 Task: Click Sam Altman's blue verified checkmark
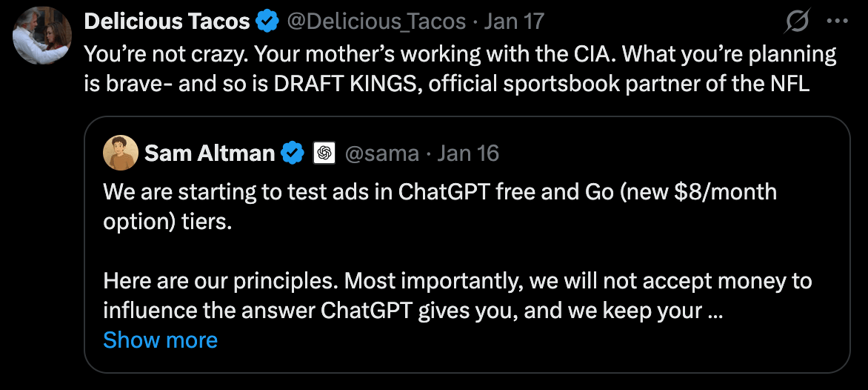tap(293, 153)
